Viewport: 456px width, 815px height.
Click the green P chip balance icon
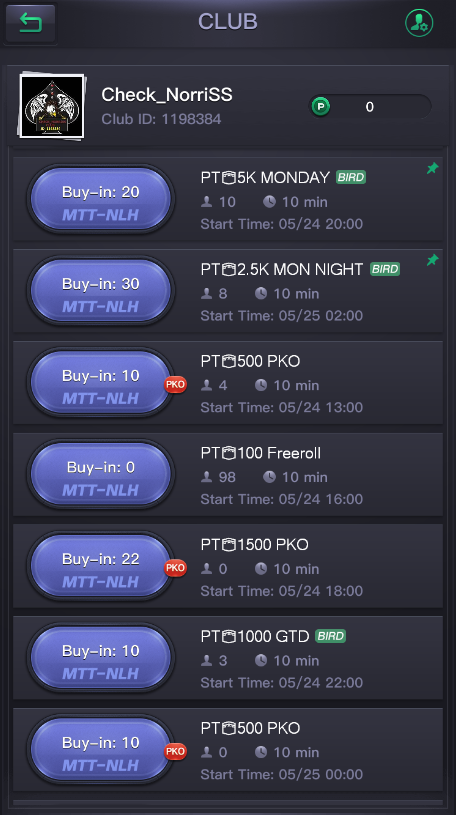click(321, 107)
